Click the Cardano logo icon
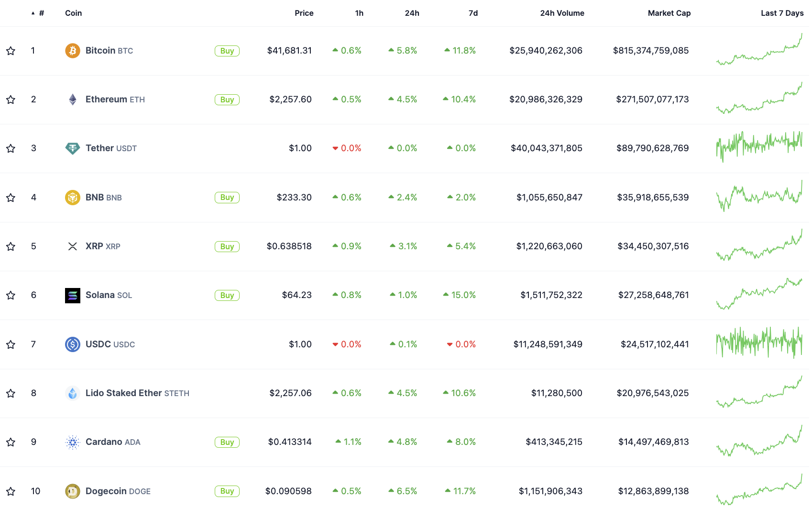812x509 pixels. tap(73, 443)
